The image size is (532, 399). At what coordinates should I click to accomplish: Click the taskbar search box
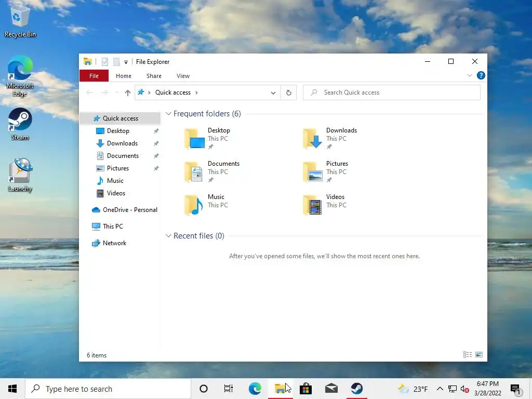click(x=108, y=389)
